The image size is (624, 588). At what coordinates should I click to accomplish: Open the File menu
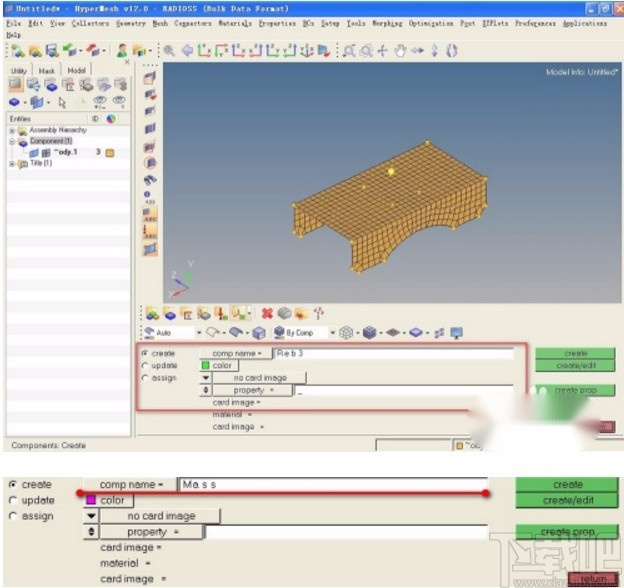click(x=14, y=23)
